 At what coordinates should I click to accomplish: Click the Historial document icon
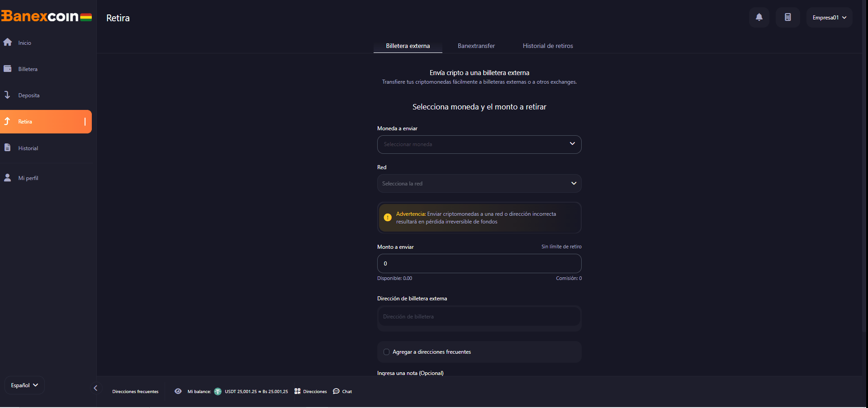[x=7, y=147]
